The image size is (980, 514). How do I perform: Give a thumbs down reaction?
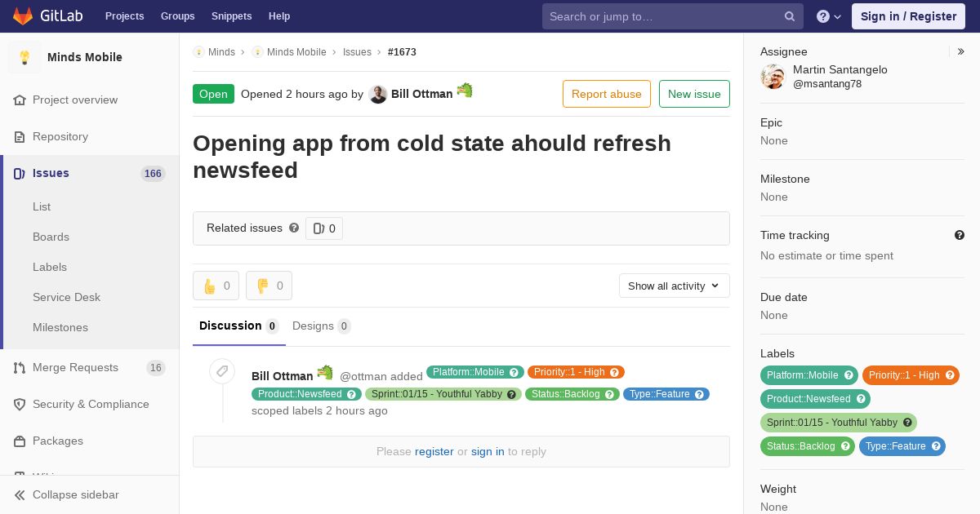pos(269,286)
